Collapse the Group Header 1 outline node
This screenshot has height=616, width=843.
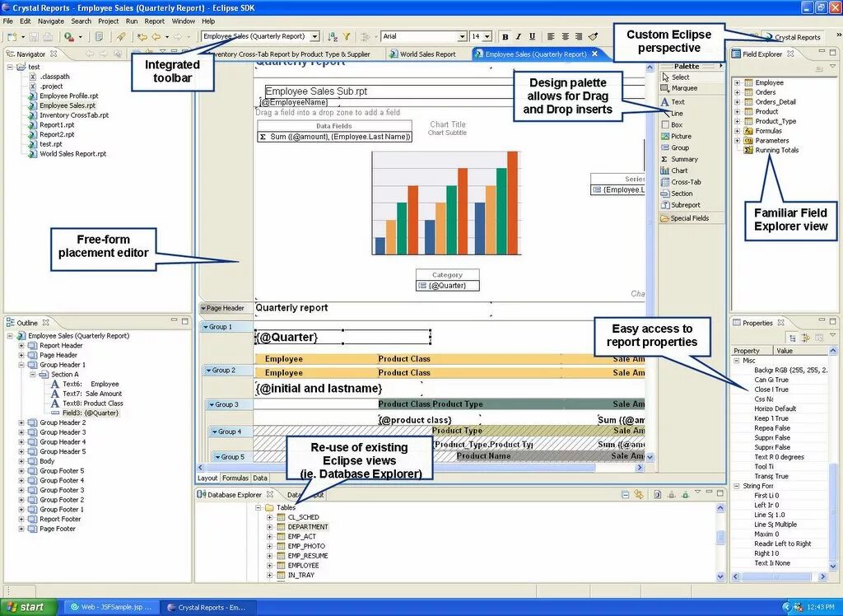[x=21, y=365]
